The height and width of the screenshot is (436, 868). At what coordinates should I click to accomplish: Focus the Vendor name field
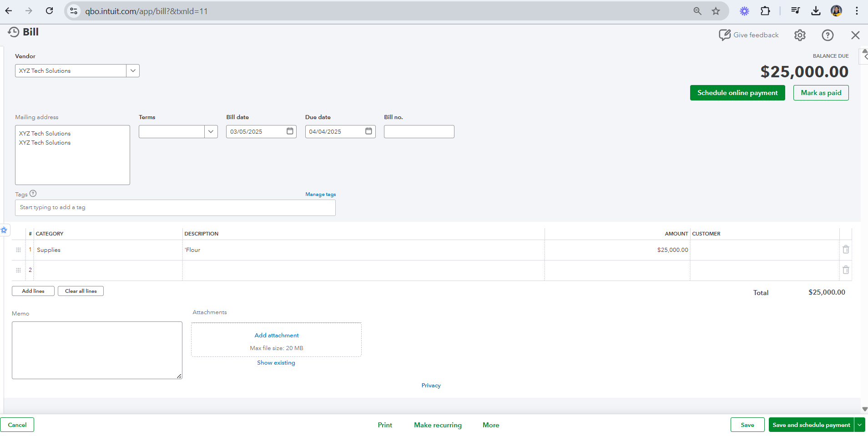[x=71, y=71]
